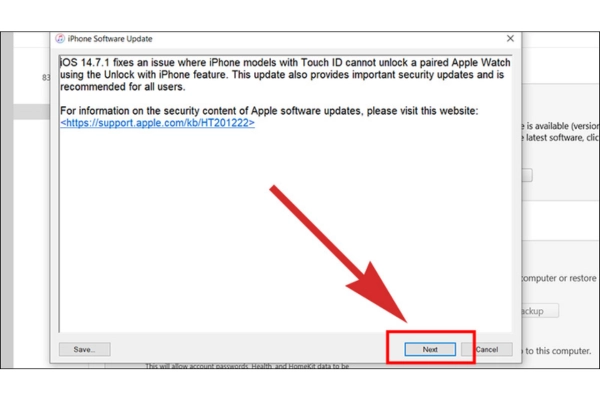The width and height of the screenshot is (600, 400).
Task: Click the number 83 in the sidebar
Action: [x=46, y=78]
